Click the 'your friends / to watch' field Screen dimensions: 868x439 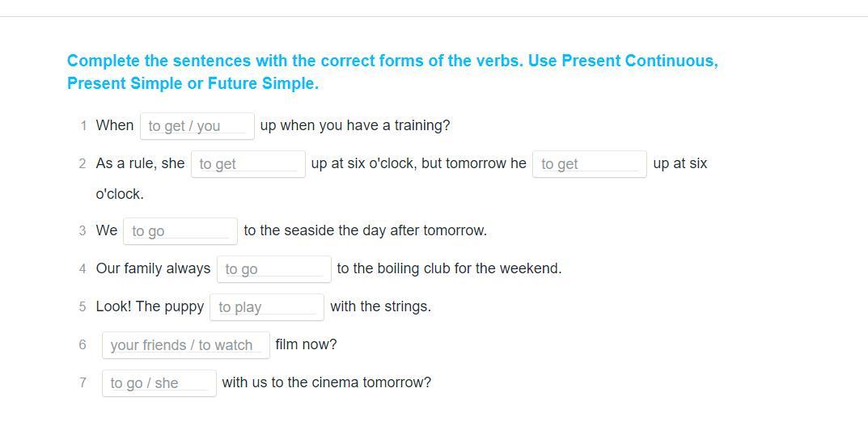click(x=185, y=345)
